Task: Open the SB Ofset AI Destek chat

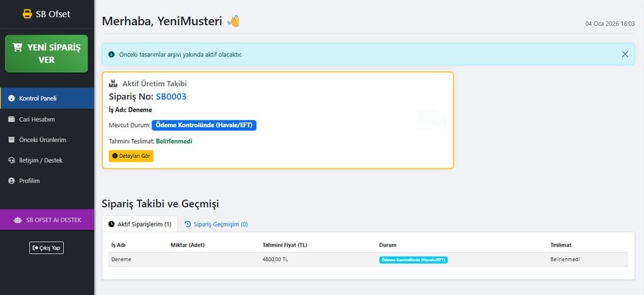Action: click(47, 220)
